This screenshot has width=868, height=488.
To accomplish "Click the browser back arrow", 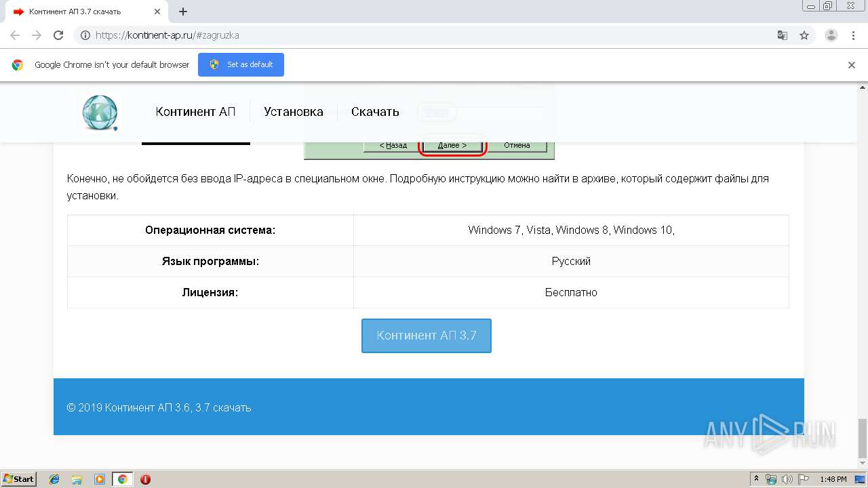I will click(15, 35).
